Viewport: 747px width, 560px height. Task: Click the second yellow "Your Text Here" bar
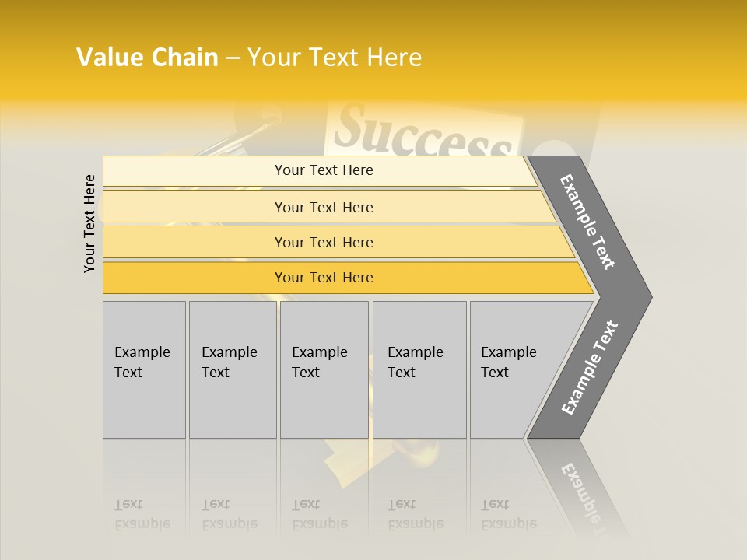[x=323, y=207]
